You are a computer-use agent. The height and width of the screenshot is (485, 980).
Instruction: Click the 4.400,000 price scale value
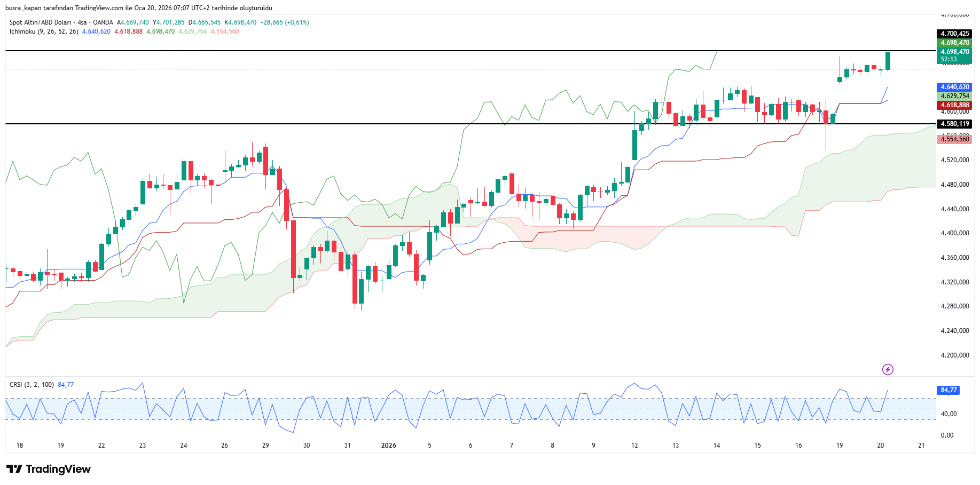[954, 233]
